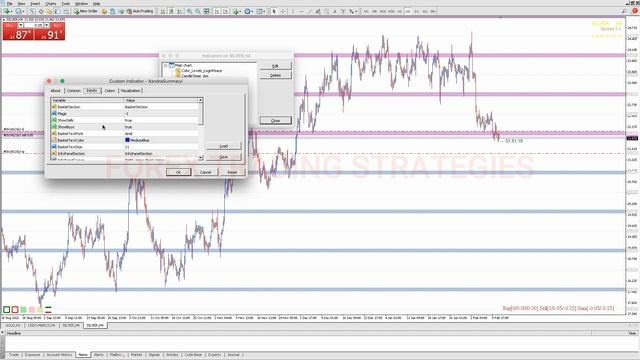
Task: Toggle chart shift icon
Action: click(225, 11)
